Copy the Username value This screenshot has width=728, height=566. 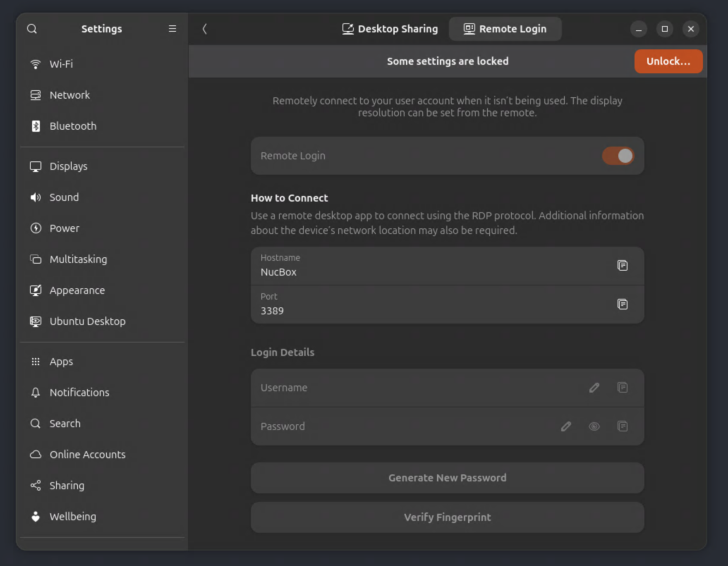coord(622,388)
